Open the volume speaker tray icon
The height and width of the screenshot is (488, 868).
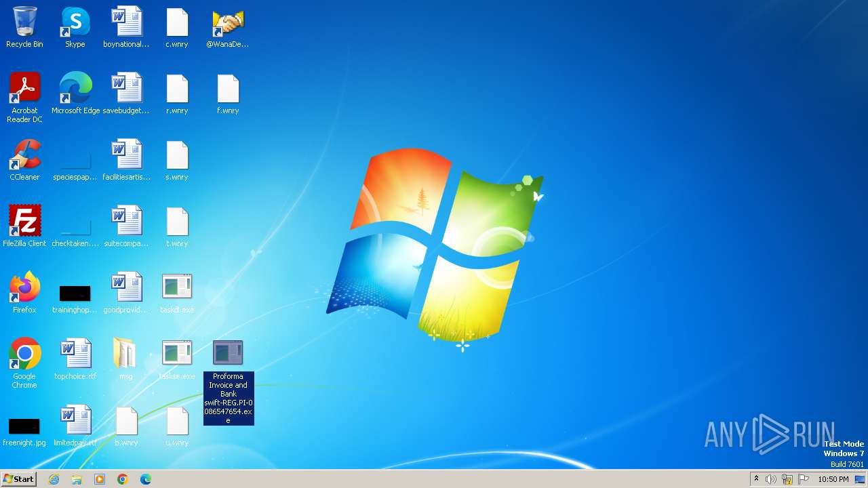(x=771, y=479)
